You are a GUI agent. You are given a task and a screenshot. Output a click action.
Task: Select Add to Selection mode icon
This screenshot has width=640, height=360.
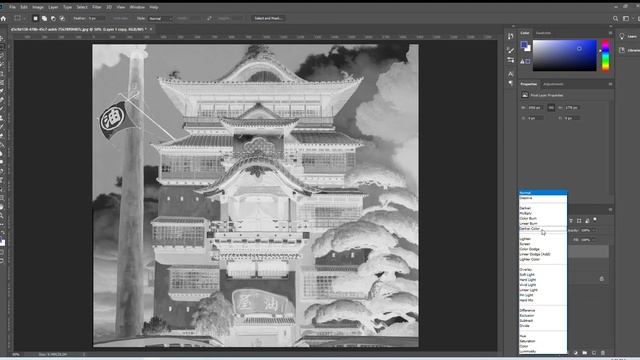tap(44, 18)
